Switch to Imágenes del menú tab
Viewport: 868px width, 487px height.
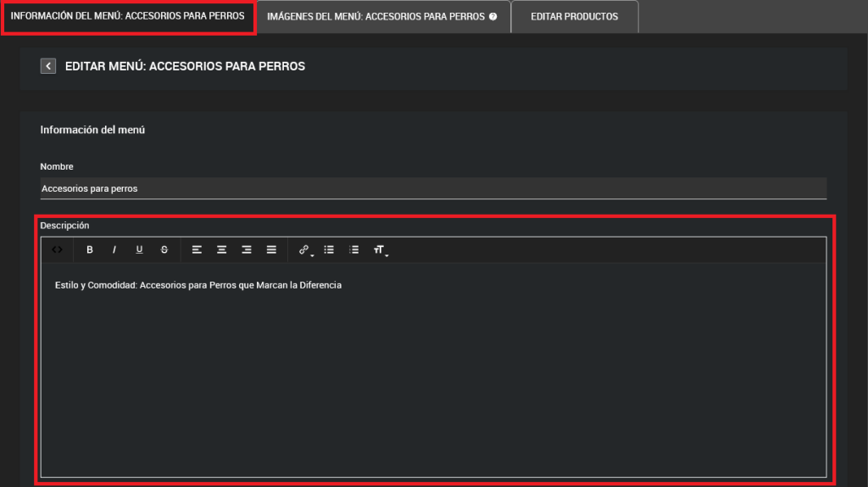(x=376, y=17)
